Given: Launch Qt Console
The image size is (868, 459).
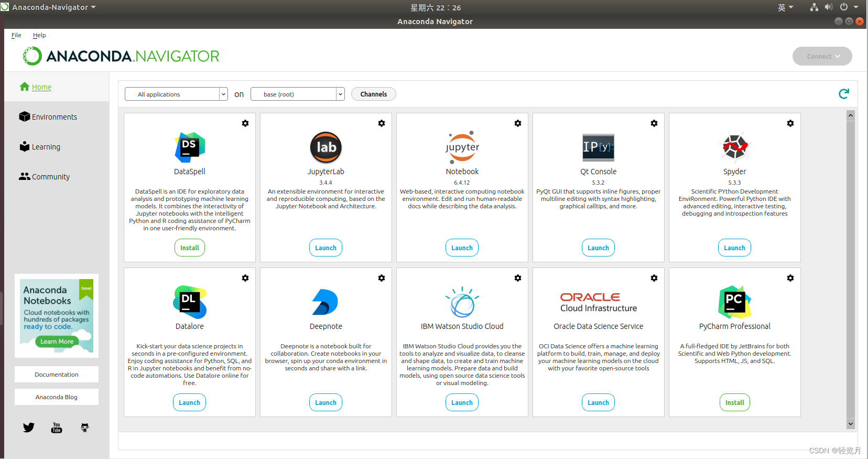Looking at the screenshot, I should 599,248.
